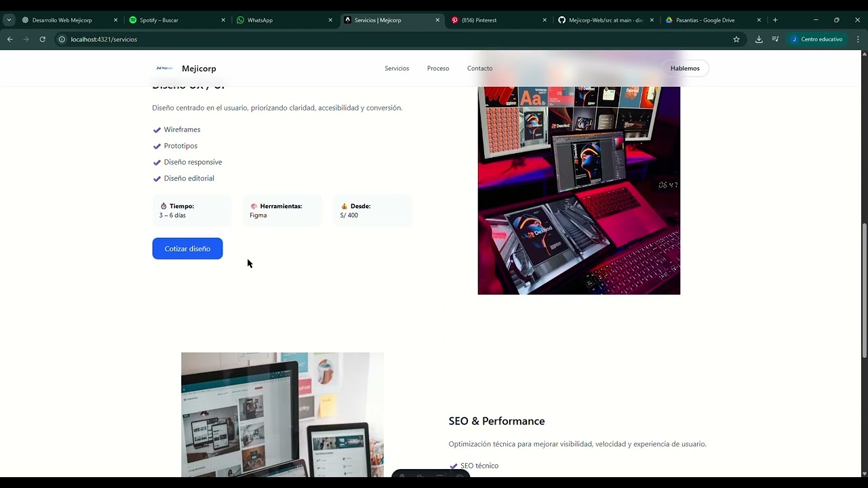Go back to the previous page
The width and height of the screenshot is (868, 488).
click(x=10, y=39)
